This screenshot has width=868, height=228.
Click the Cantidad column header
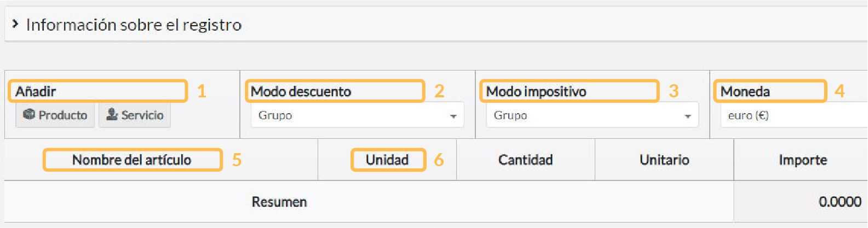(525, 160)
